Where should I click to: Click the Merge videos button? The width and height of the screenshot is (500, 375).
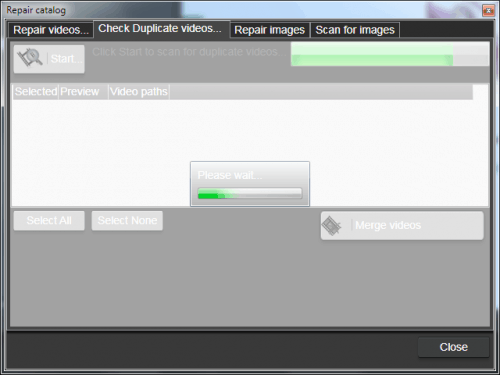pos(402,226)
